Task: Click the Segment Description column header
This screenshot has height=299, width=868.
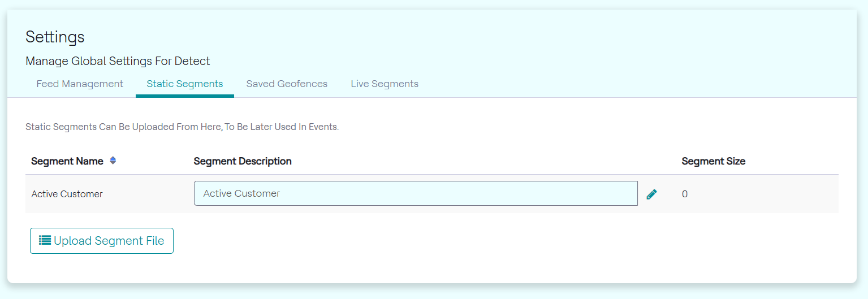Action: coord(243,161)
